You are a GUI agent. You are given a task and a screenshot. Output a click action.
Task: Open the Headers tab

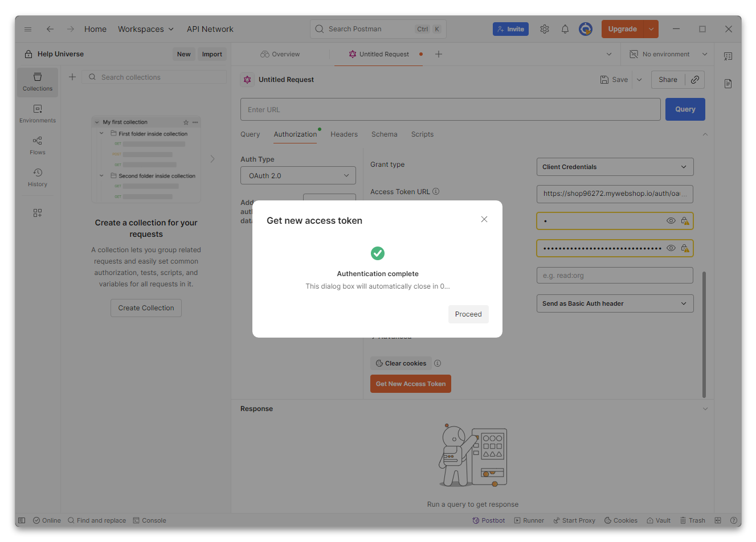[x=344, y=134]
